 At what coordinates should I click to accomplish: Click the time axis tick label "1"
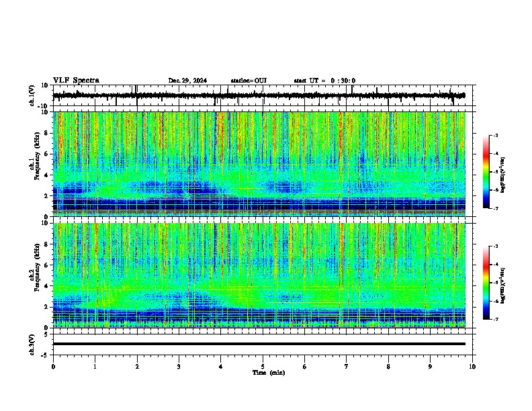tap(95, 367)
